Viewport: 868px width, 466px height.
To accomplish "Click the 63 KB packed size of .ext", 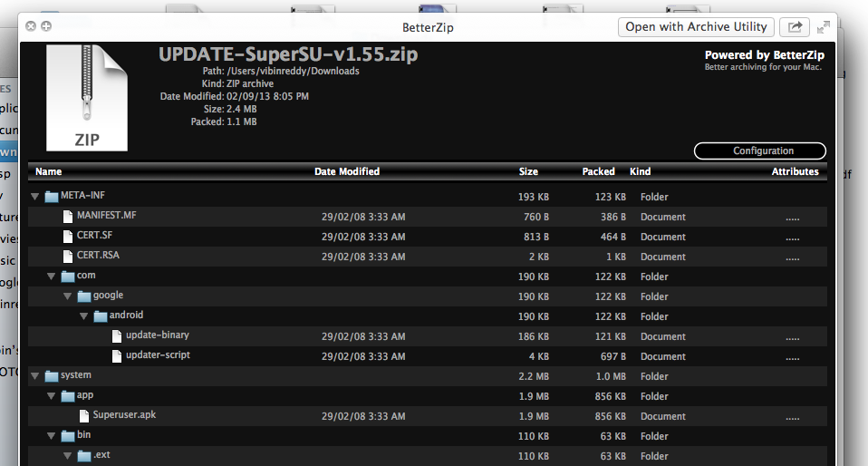I will click(612, 456).
